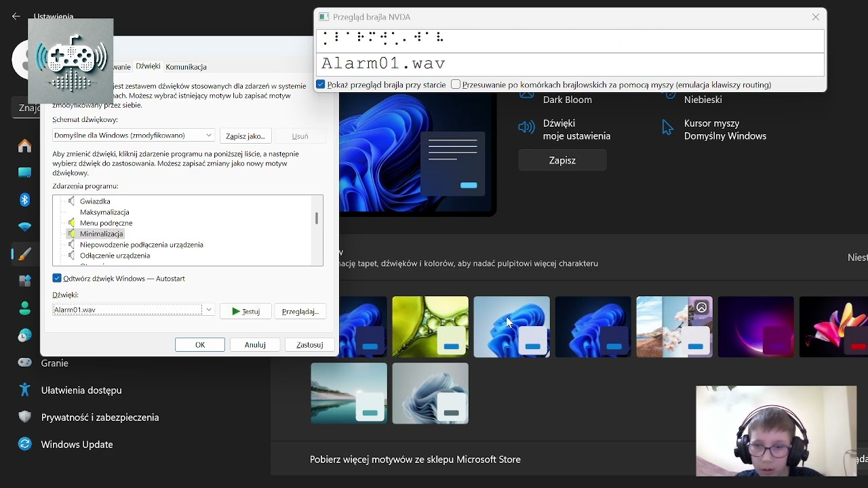Image resolution: width=868 pixels, height=488 pixels.
Task: Switch to the Dźwięki tab
Action: tap(148, 66)
